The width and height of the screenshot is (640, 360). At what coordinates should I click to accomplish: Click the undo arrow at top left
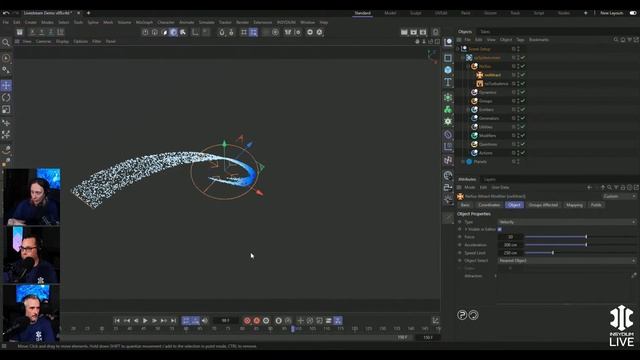6,13
